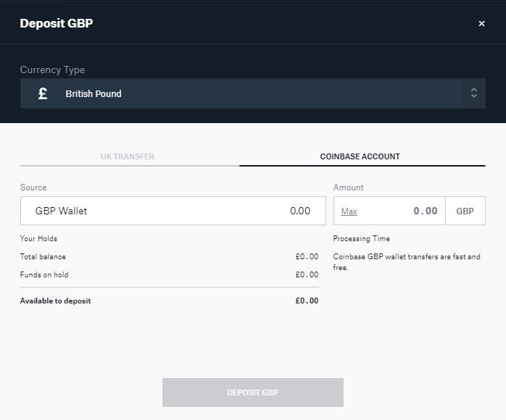Click the Currency Type label

point(52,70)
